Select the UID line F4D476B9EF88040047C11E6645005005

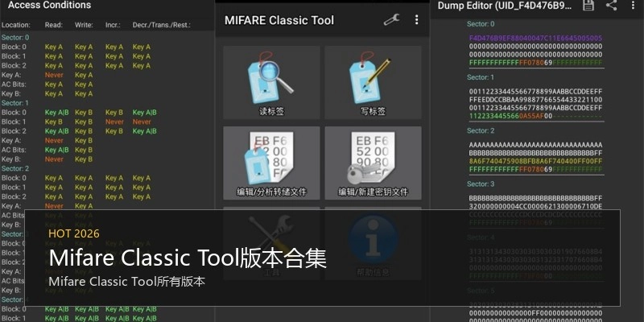535,38
